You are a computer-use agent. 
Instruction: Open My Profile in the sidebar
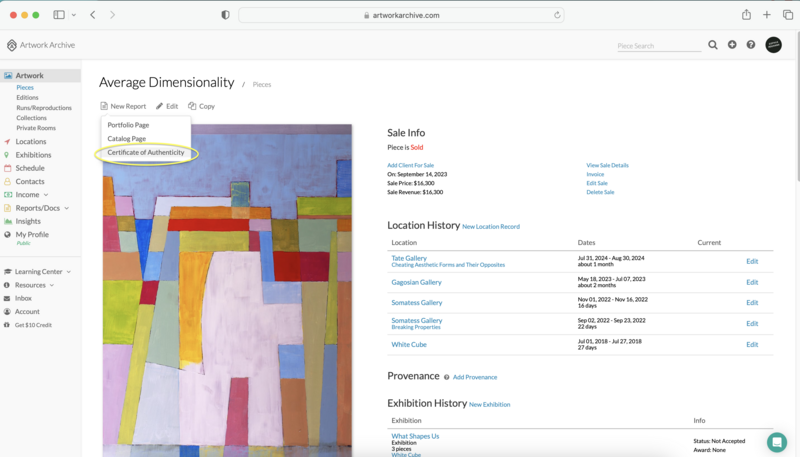pyautogui.click(x=32, y=235)
